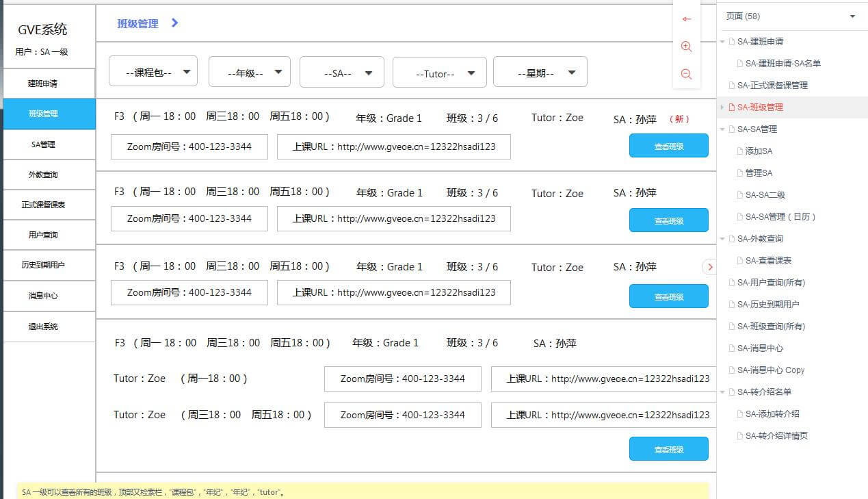
Task: Open SA-查看课表 page in tree
Action: coord(768,261)
